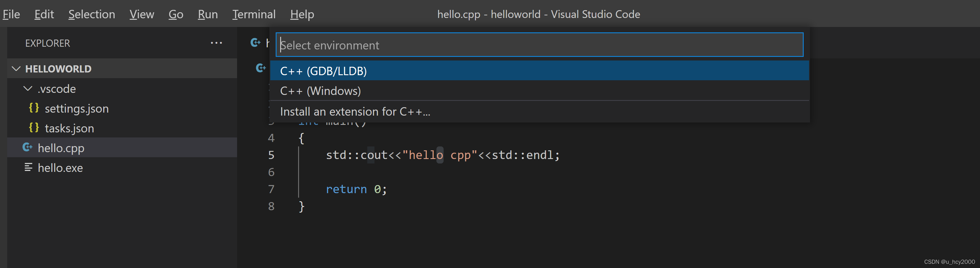Select hello.cpp in the explorer

122,148
